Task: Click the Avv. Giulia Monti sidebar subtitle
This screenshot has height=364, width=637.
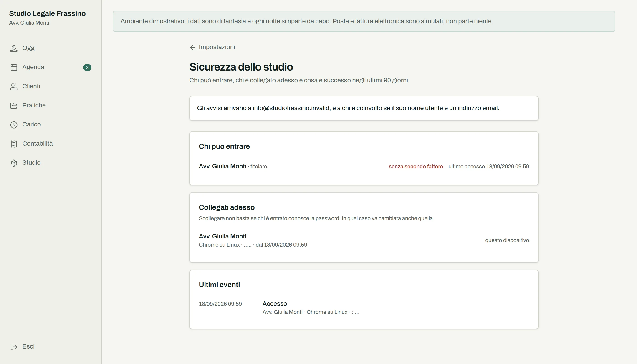Action: [x=29, y=23]
